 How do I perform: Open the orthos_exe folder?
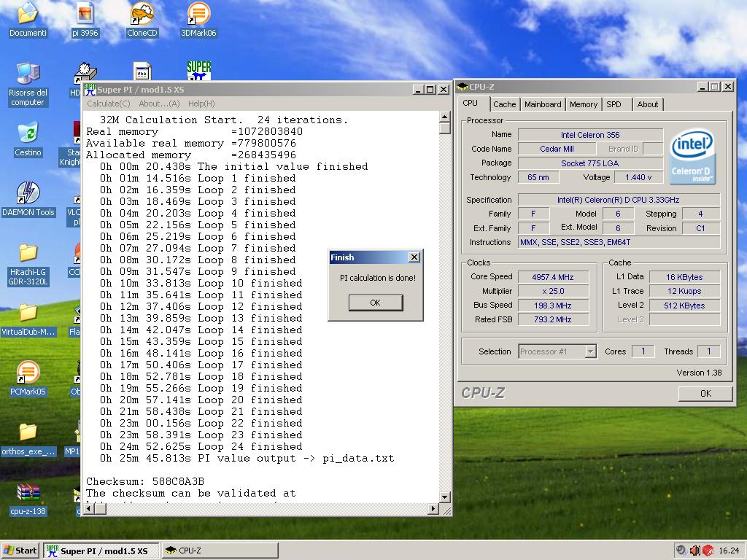[28, 439]
